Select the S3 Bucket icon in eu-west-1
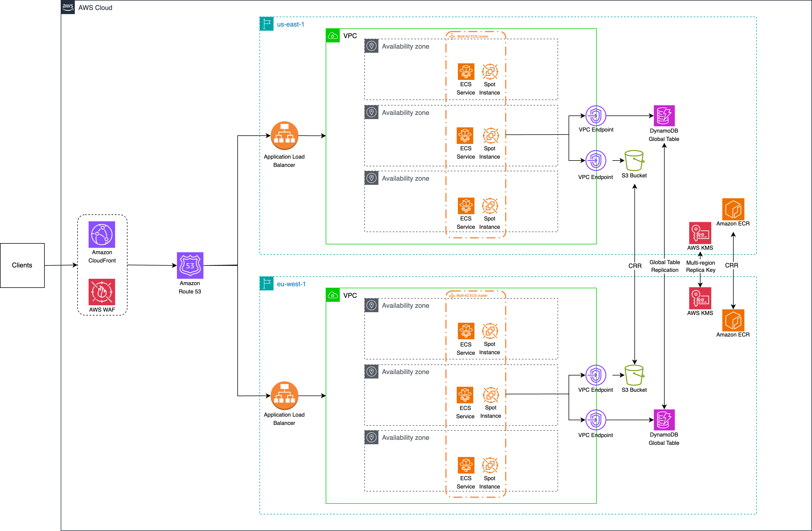 pyautogui.click(x=634, y=375)
